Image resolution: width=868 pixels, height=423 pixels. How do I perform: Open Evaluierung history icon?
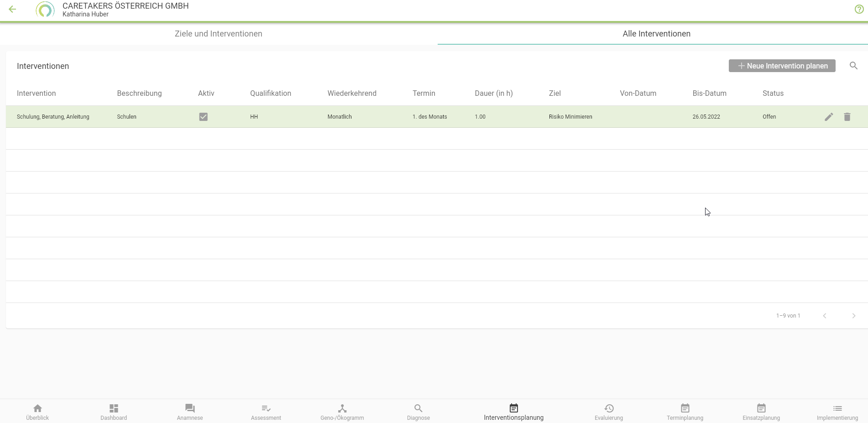pos(609,412)
